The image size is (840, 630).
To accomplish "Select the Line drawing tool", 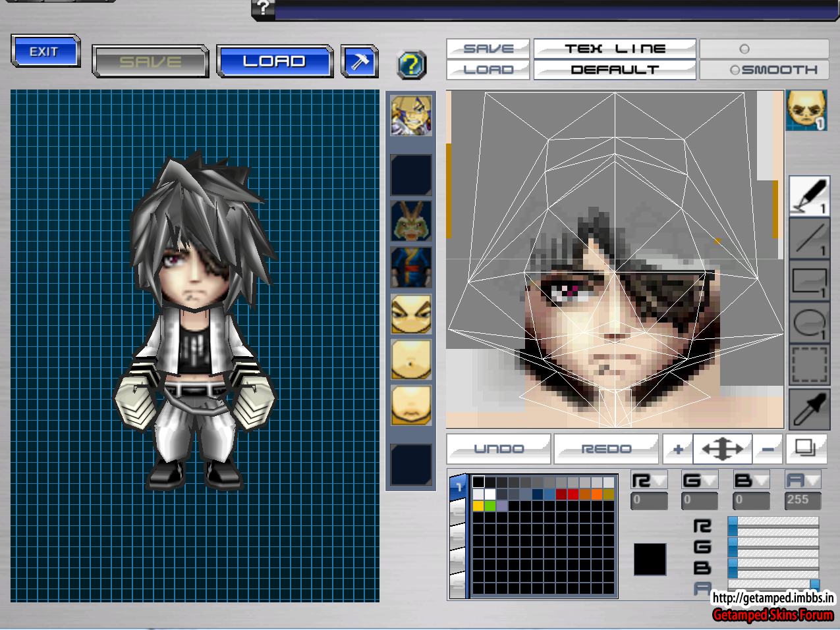I will 809,238.
